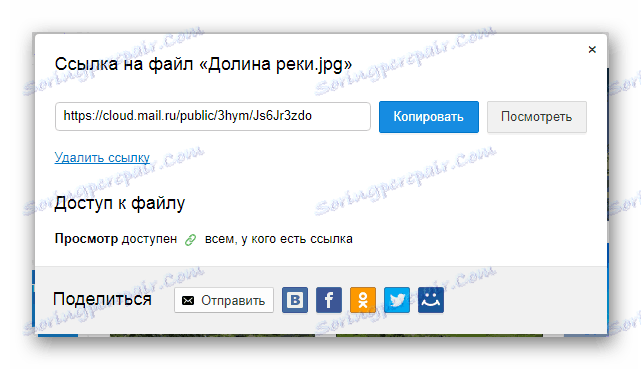
Task: Send link using Отправить button
Action: pyautogui.click(x=224, y=300)
